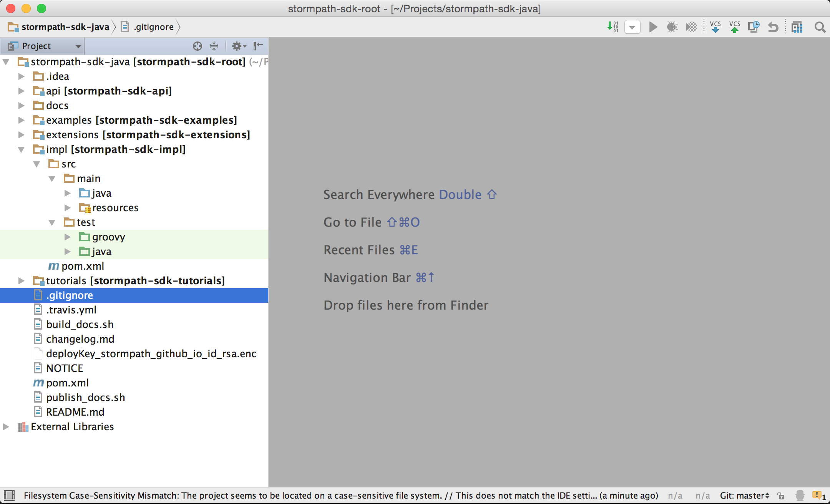Expand the tutorials module folder
This screenshot has width=830, height=504.
pos(22,281)
